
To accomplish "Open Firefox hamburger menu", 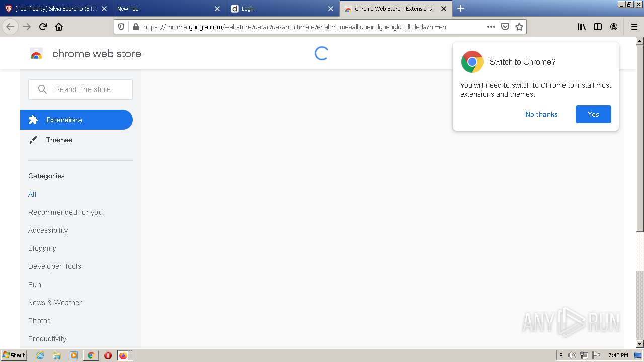I will coord(634,27).
